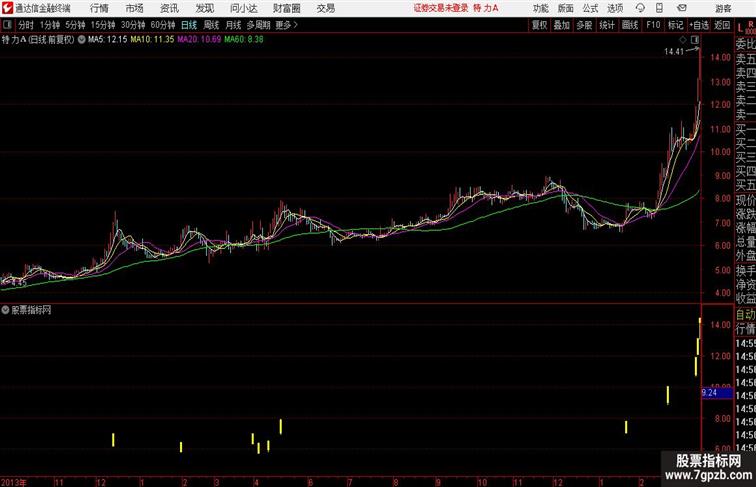Viewport: 756px width, 487px height.
Task: Open the F10 company info button
Action: (653, 25)
